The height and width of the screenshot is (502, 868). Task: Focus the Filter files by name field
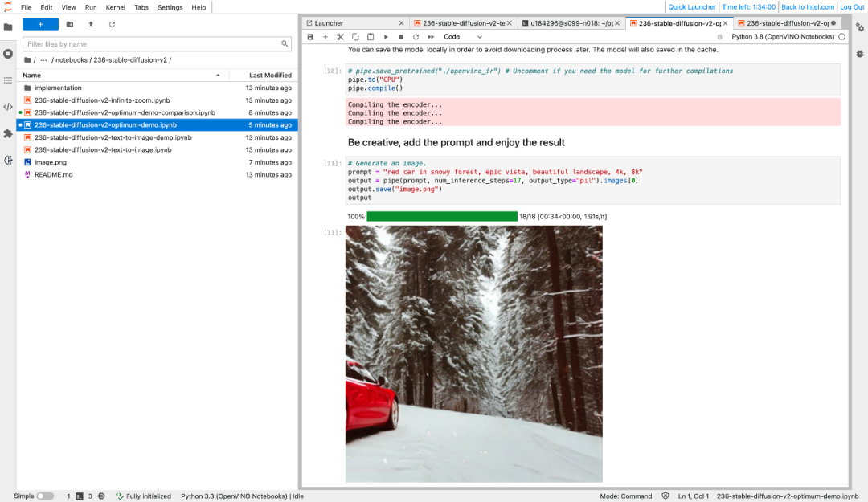click(x=157, y=43)
